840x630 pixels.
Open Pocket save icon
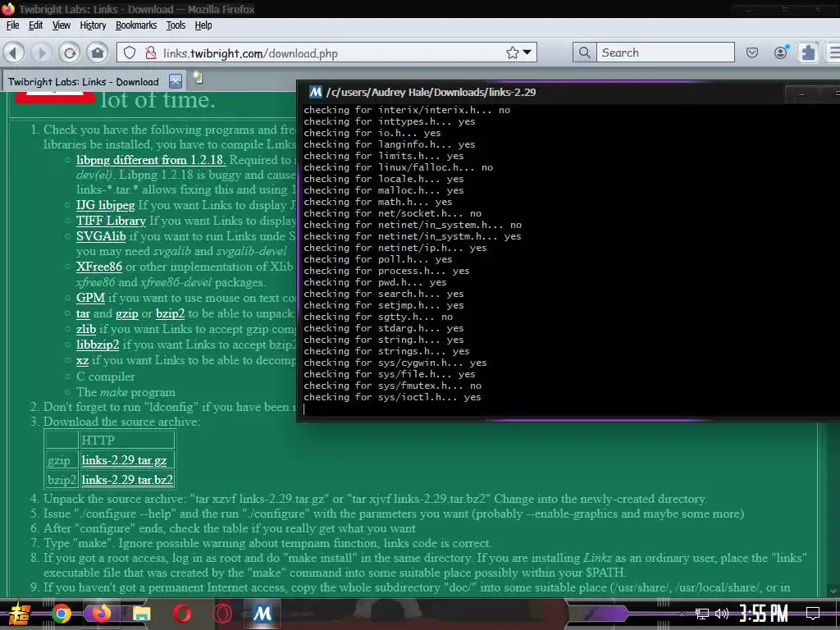(752, 52)
